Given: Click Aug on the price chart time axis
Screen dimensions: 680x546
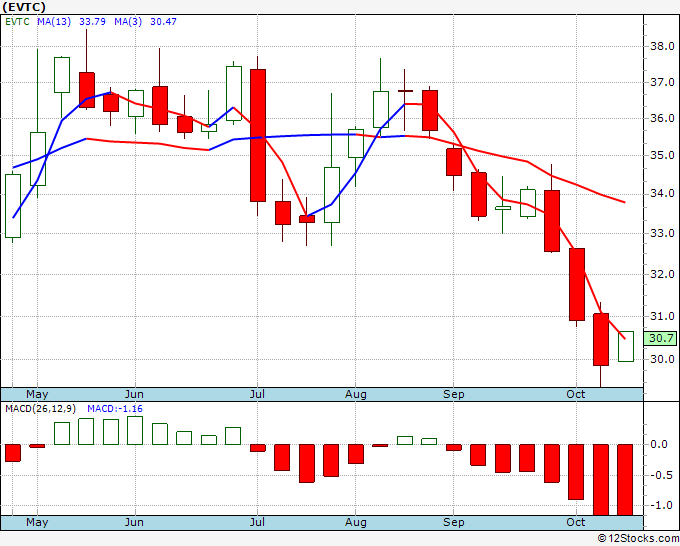Looking at the screenshot, I should point(356,394).
